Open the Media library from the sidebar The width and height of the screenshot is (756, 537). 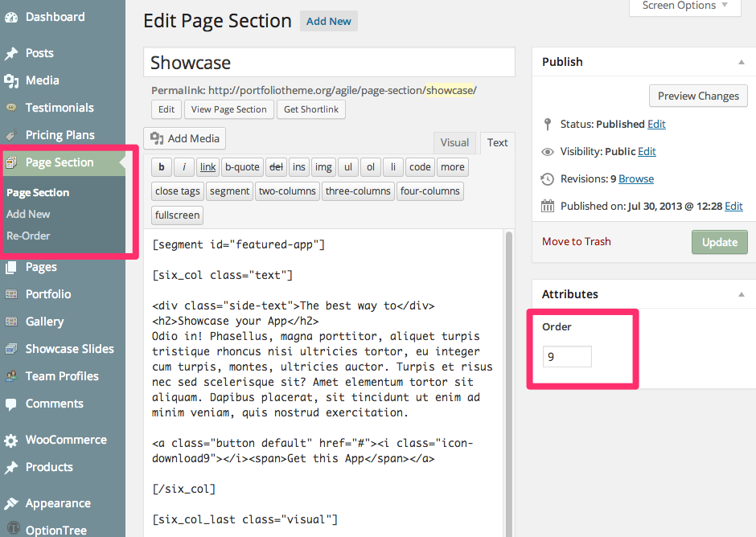(x=41, y=80)
